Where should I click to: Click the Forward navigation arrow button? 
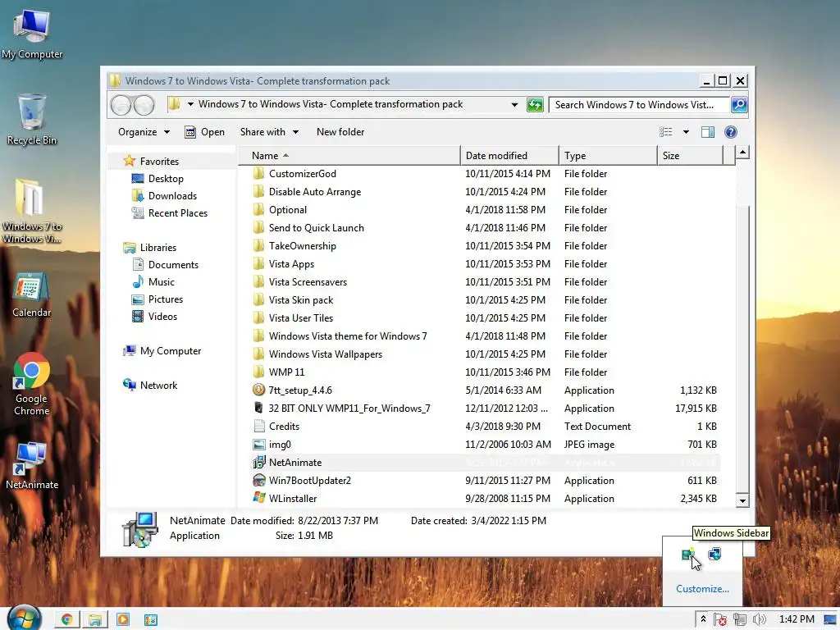[144, 105]
